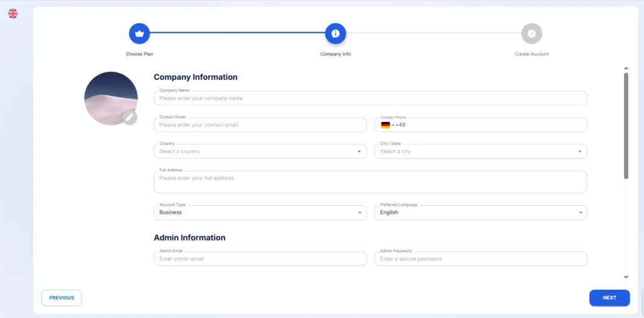Select the Full Address text area
The height and width of the screenshot is (318, 644).
[x=370, y=183]
